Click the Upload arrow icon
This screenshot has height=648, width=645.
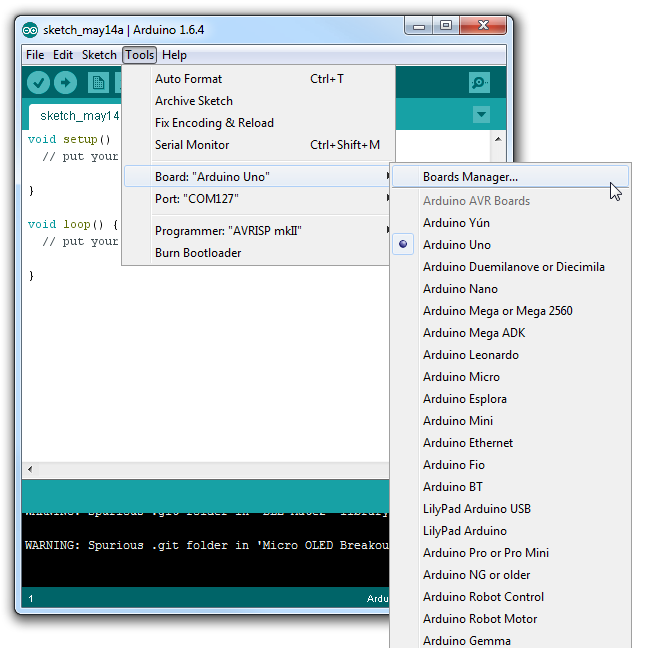(x=66, y=83)
